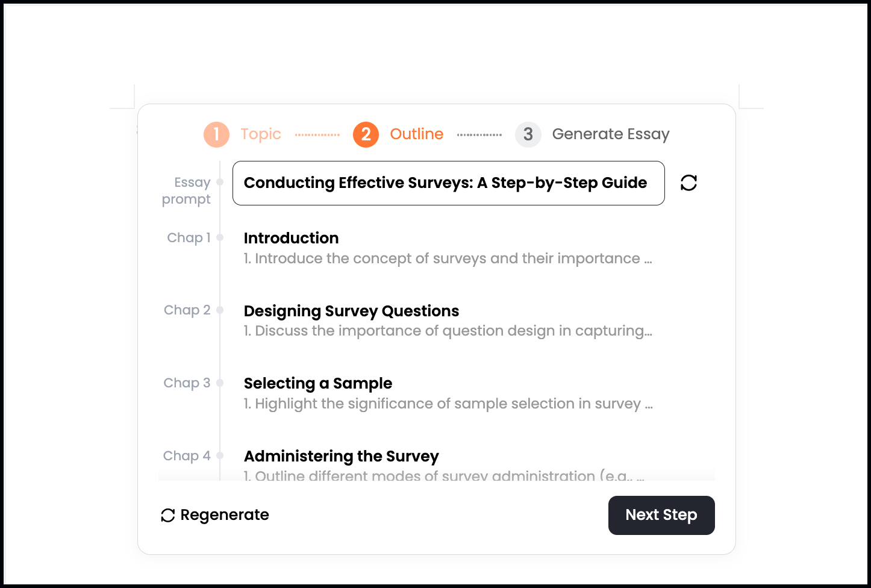Select the Selecting a Sample heading
Viewport: 871px width, 588px height.
pos(317,383)
